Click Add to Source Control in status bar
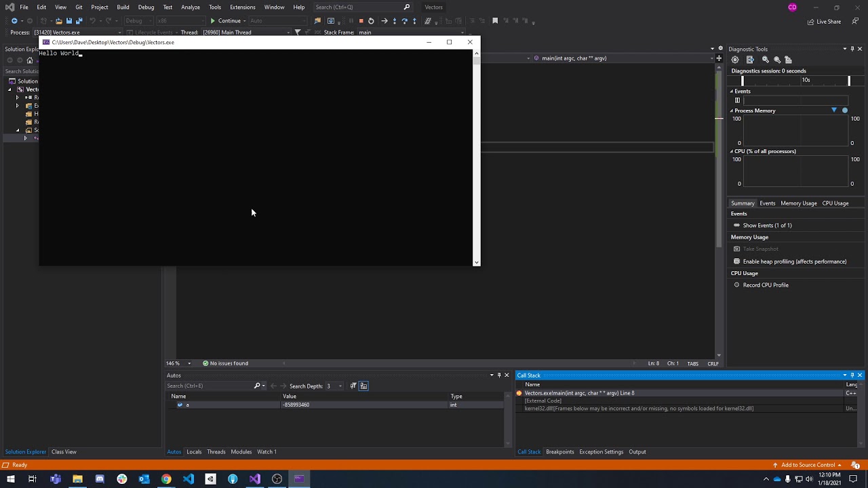This screenshot has width=868, height=488. pos(807,465)
